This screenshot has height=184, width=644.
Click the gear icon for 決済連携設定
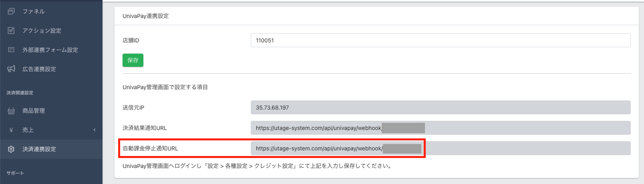[x=11, y=149]
